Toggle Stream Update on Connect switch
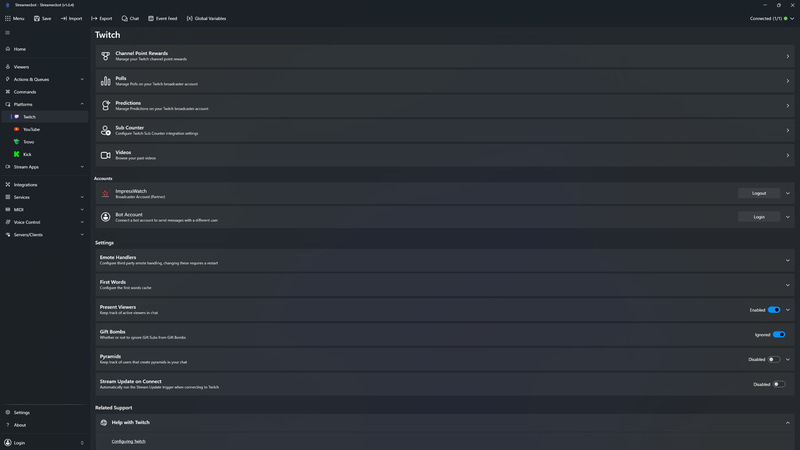Image resolution: width=800 pixels, height=450 pixels. tap(779, 384)
